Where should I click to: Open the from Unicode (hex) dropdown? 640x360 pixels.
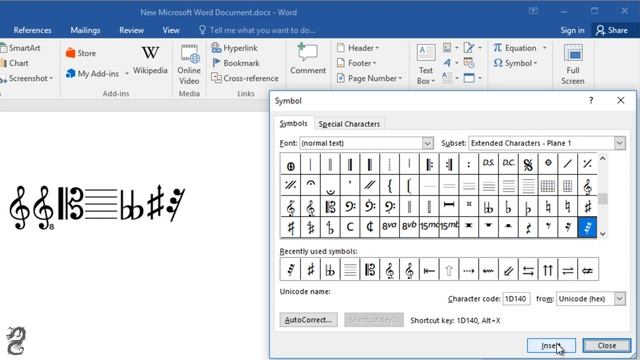tap(620, 299)
